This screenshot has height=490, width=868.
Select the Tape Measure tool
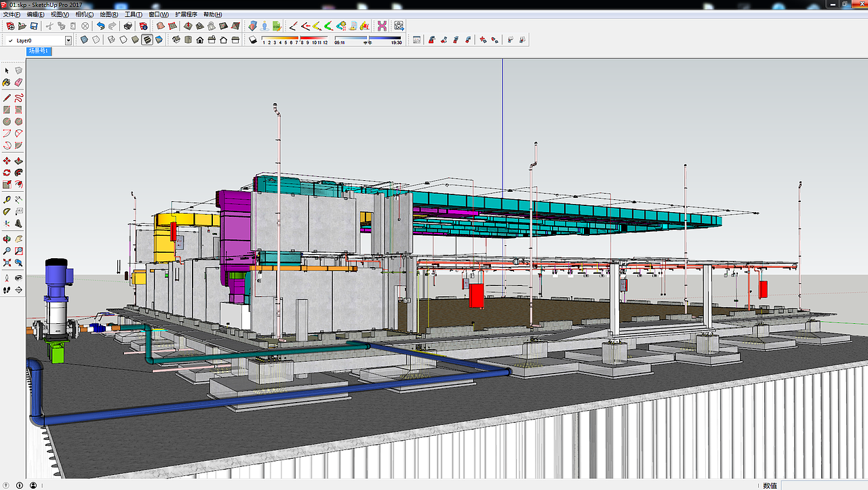pos(7,200)
